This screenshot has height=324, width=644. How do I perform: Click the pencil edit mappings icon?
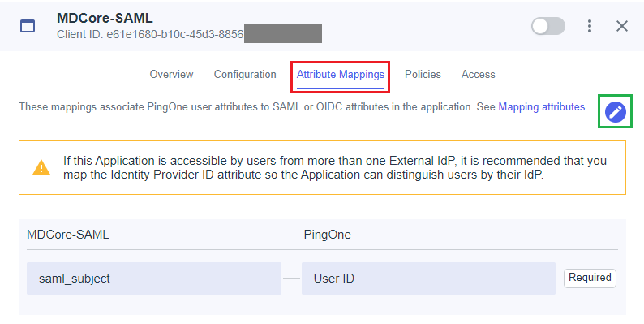point(616,111)
